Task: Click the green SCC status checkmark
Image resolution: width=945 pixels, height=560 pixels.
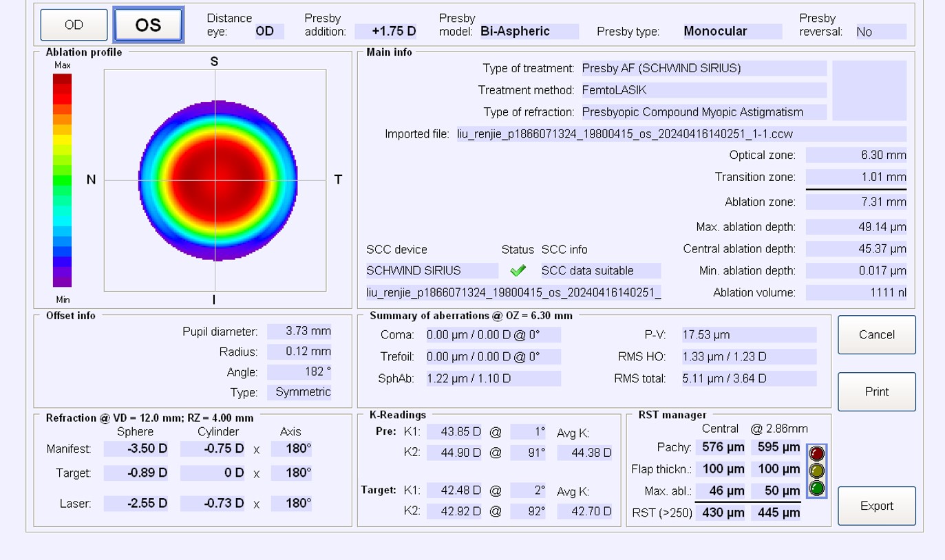Action: click(x=518, y=270)
